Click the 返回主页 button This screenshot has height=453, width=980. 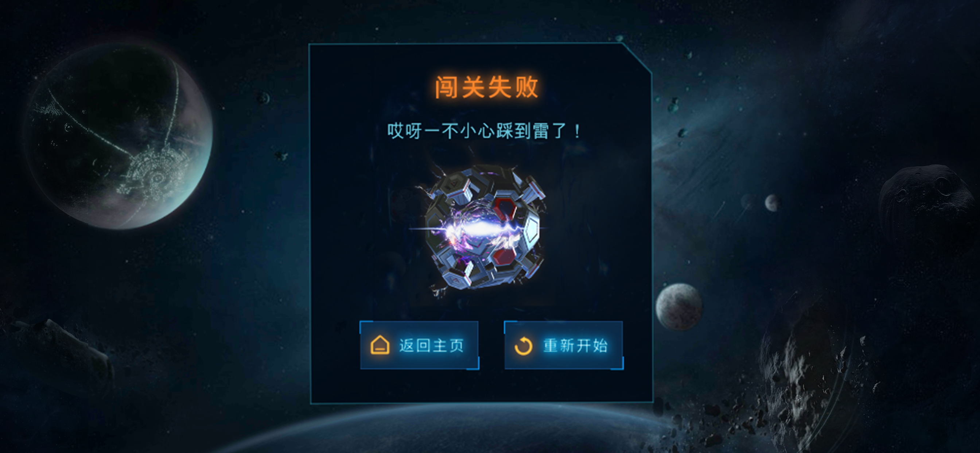[x=419, y=345]
